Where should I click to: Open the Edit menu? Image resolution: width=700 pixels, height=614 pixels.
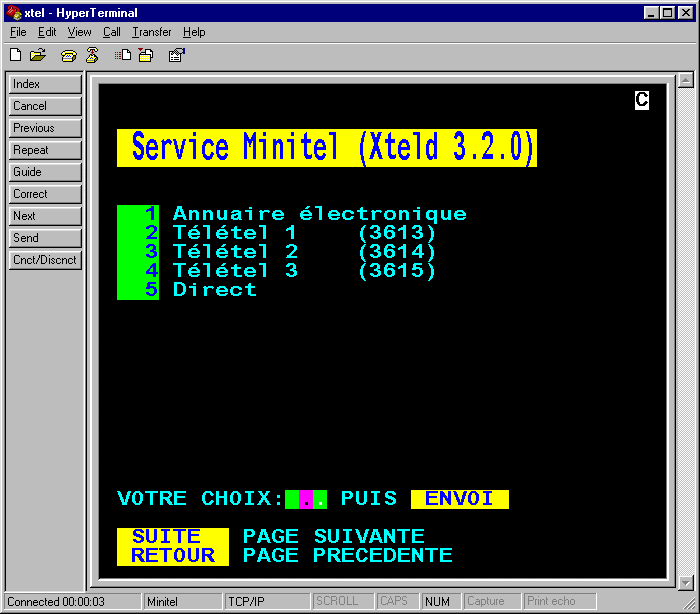(47, 32)
